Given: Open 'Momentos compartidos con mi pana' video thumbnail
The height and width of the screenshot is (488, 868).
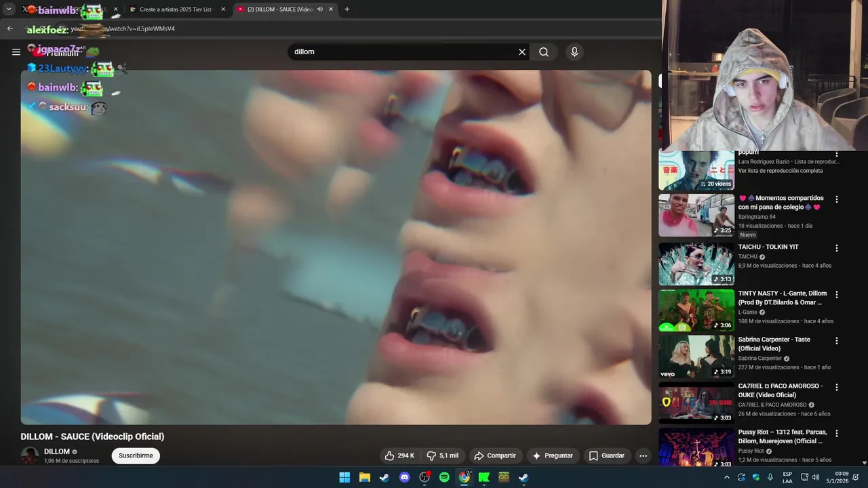Looking at the screenshot, I should [696, 216].
